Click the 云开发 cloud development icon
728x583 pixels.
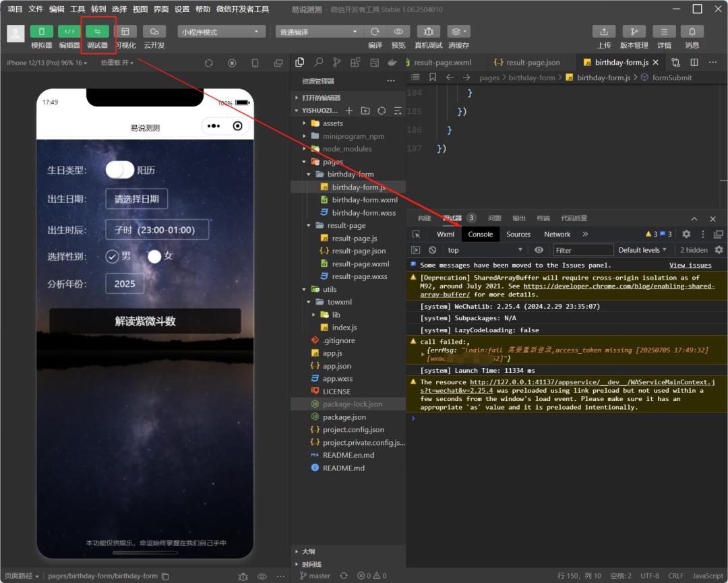[x=154, y=32]
